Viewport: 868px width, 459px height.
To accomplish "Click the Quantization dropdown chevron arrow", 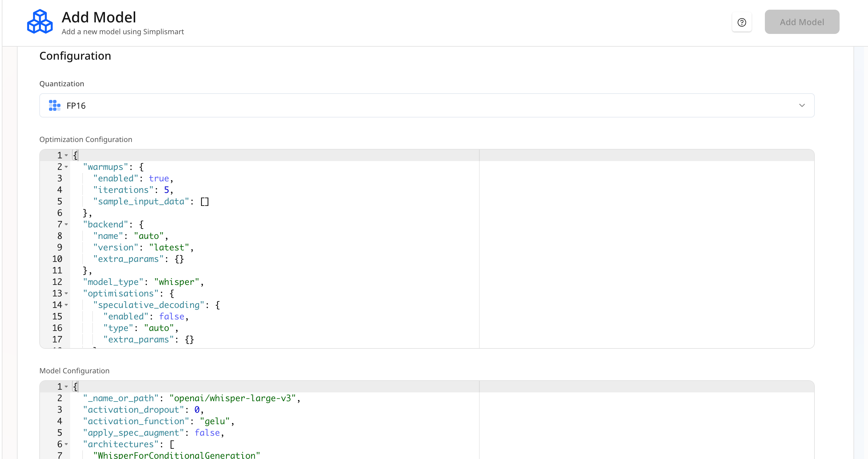I will (x=802, y=106).
